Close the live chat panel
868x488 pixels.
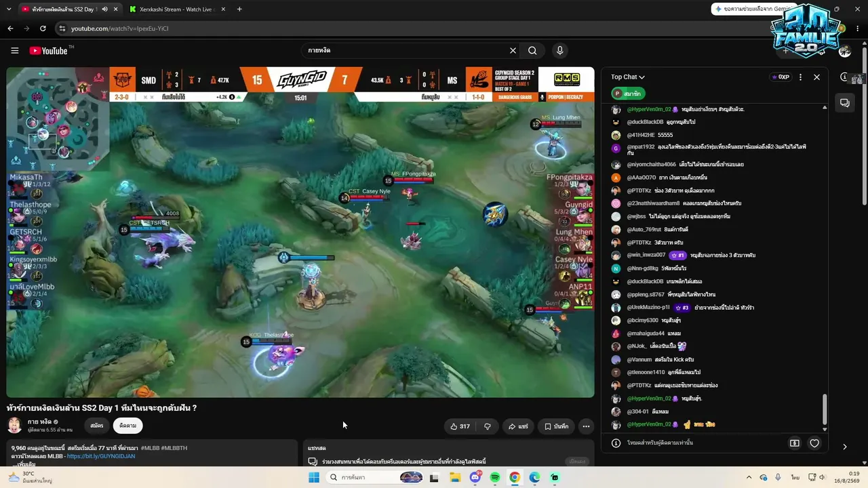pyautogui.click(x=816, y=77)
